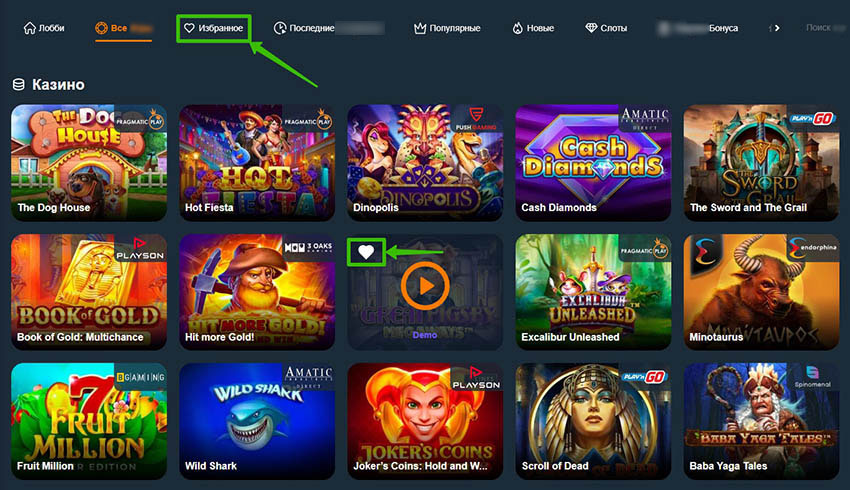850x490 pixels.
Task: Open The Dog House game thumbnail
Action: 89,163
